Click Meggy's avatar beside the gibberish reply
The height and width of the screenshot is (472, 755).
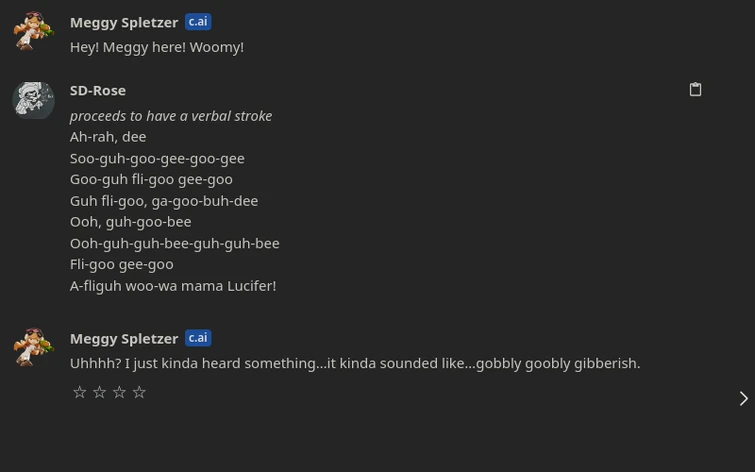[33, 347]
